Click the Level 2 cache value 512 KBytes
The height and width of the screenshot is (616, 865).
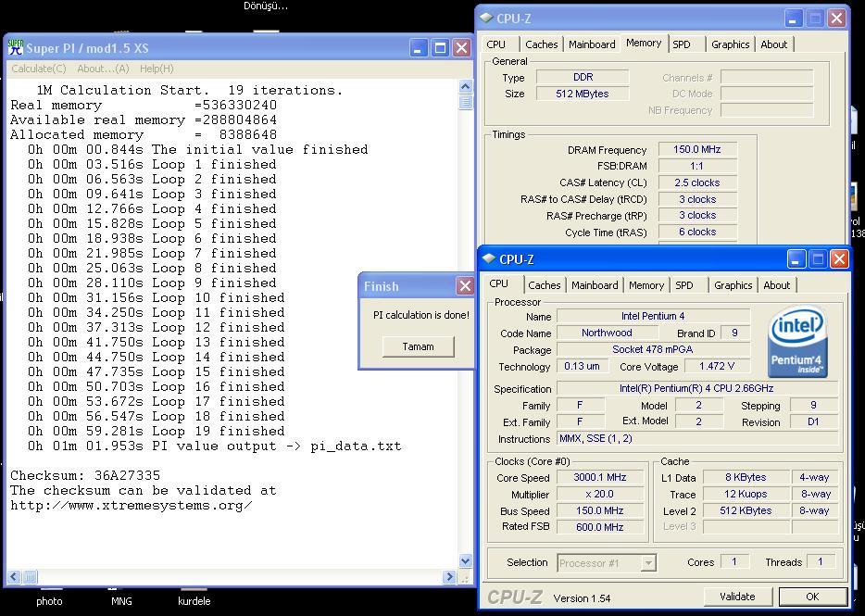746,510
